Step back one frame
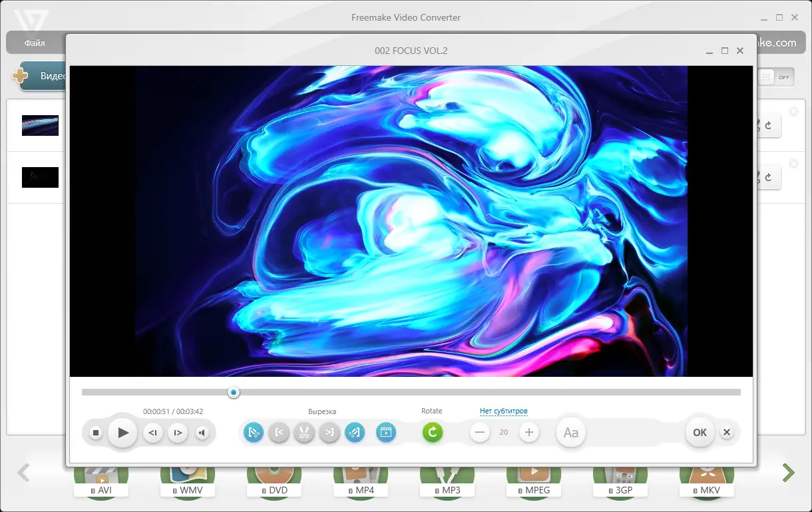Viewport: 812px width, 512px height. (153, 433)
